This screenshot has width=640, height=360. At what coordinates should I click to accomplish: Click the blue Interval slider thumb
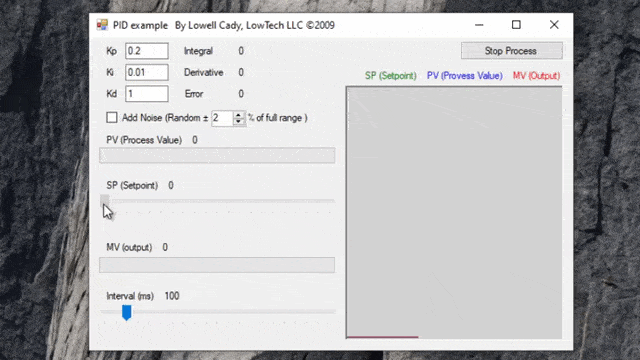coord(127,313)
